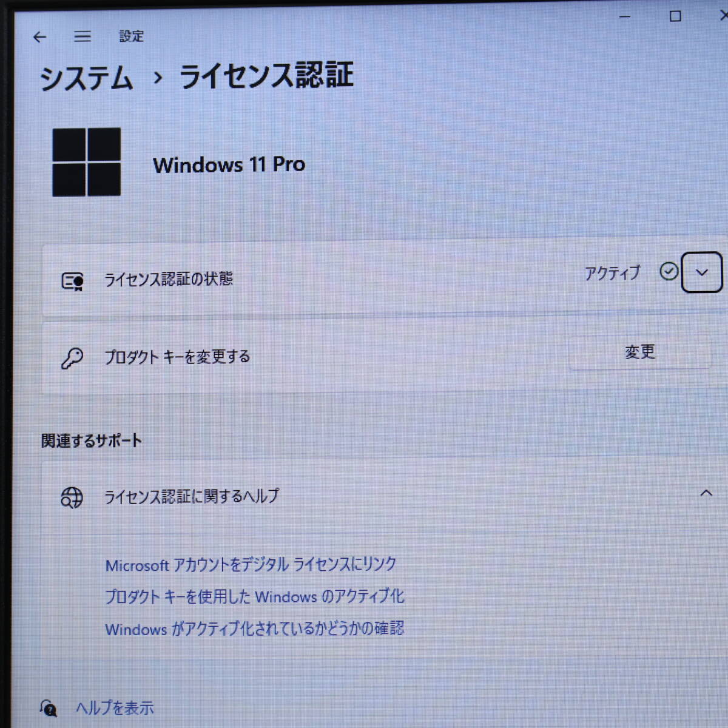Collapse the ライセンス認証に関するヘルプ section
Viewport: 728px width, 728px height.
706,493
